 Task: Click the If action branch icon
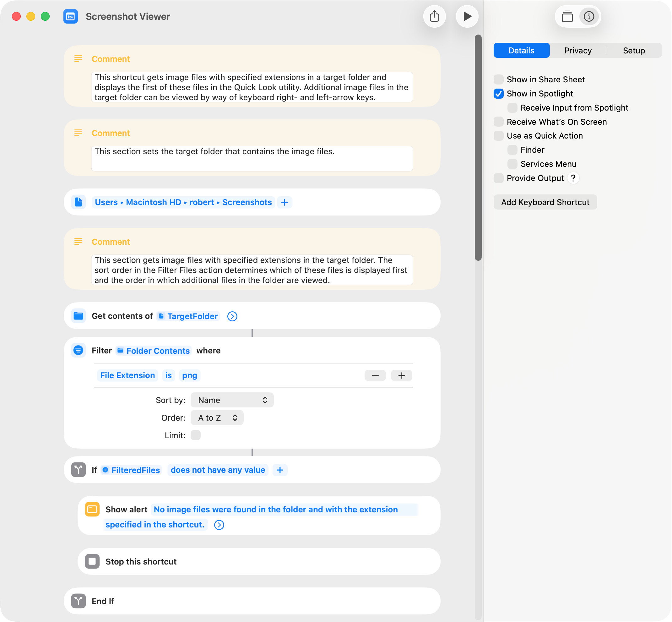tap(79, 470)
